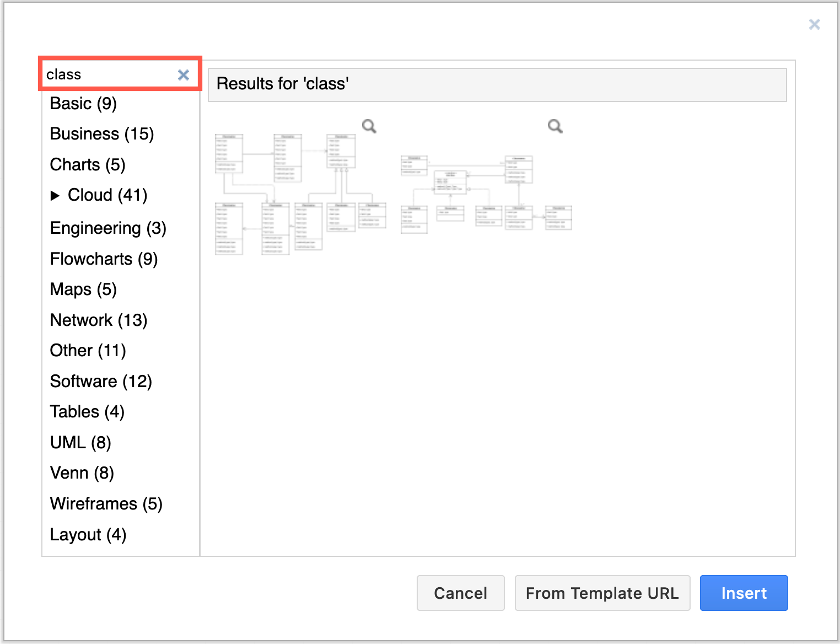This screenshot has height=644, width=840.
Task: Select the Maps (5) category
Action: click(83, 289)
